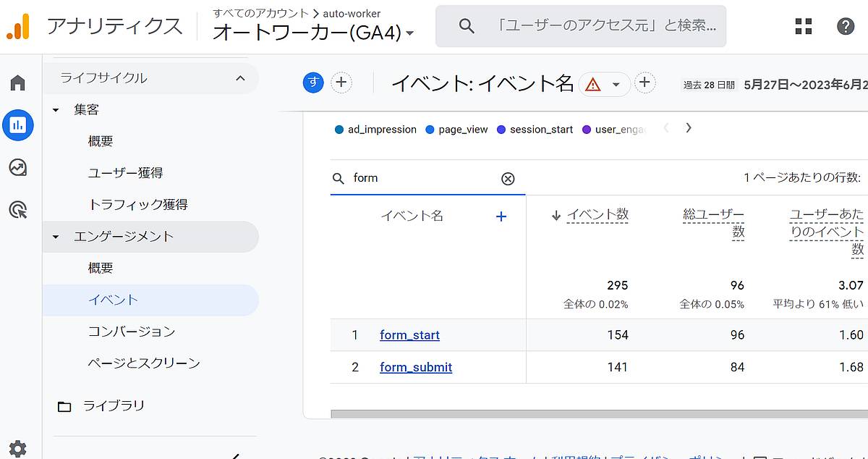Click the Google apps grid icon
This screenshot has width=868, height=459.
point(803,26)
